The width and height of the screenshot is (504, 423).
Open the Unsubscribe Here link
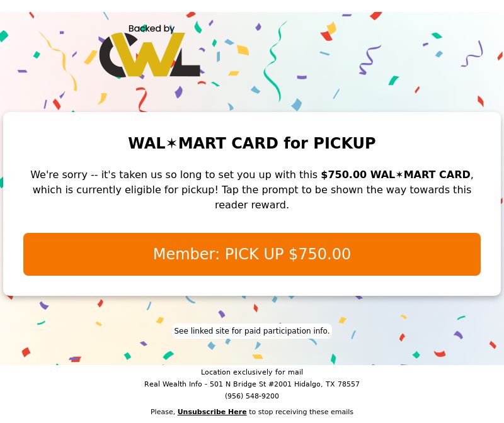(x=212, y=412)
